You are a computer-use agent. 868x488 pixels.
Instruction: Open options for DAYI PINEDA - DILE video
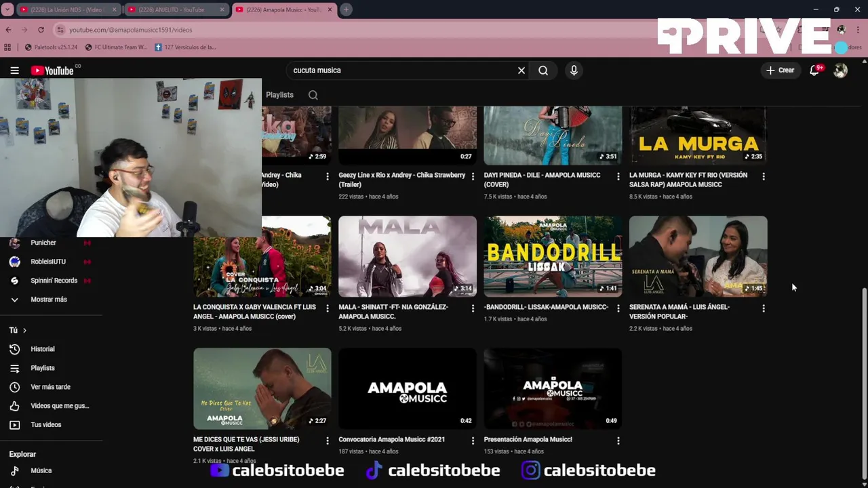click(x=618, y=176)
